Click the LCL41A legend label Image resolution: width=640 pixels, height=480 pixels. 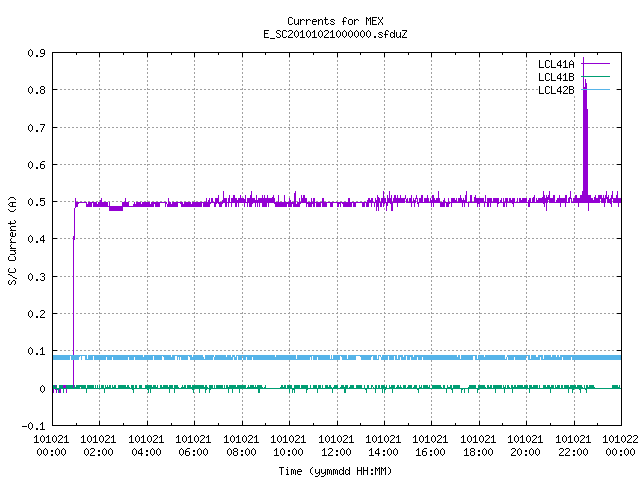(556, 64)
